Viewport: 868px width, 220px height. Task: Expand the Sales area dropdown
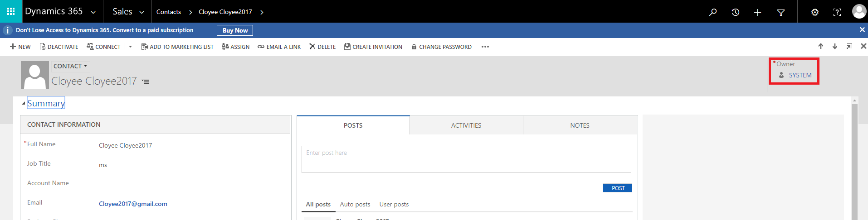pyautogui.click(x=141, y=12)
